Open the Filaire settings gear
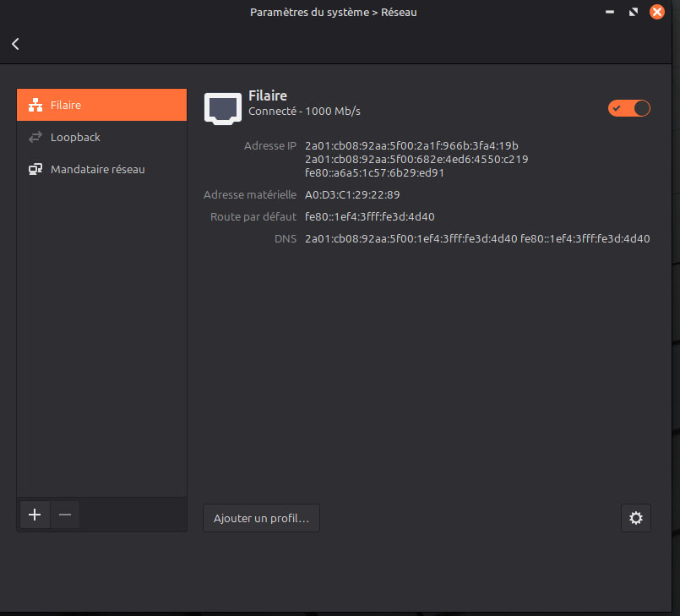The height and width of the screenshot is (616, 680). pos(636,518)
